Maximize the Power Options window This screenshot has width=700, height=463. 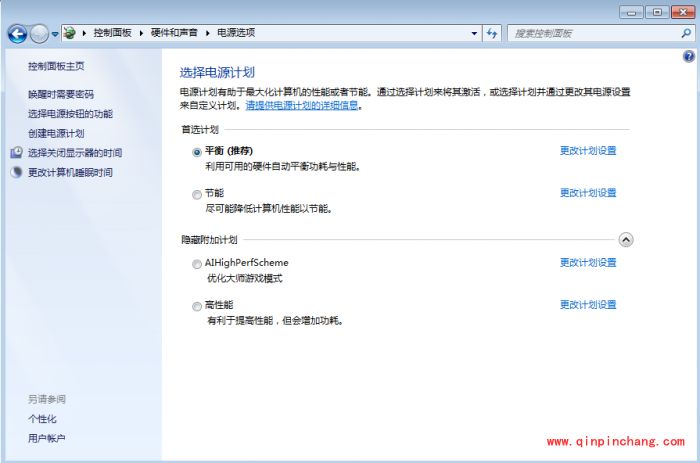[x=657, y=13]
